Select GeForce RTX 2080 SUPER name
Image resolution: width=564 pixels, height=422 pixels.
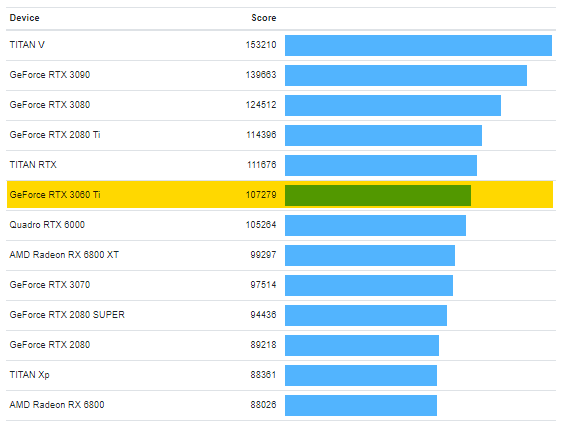point(67,314)
